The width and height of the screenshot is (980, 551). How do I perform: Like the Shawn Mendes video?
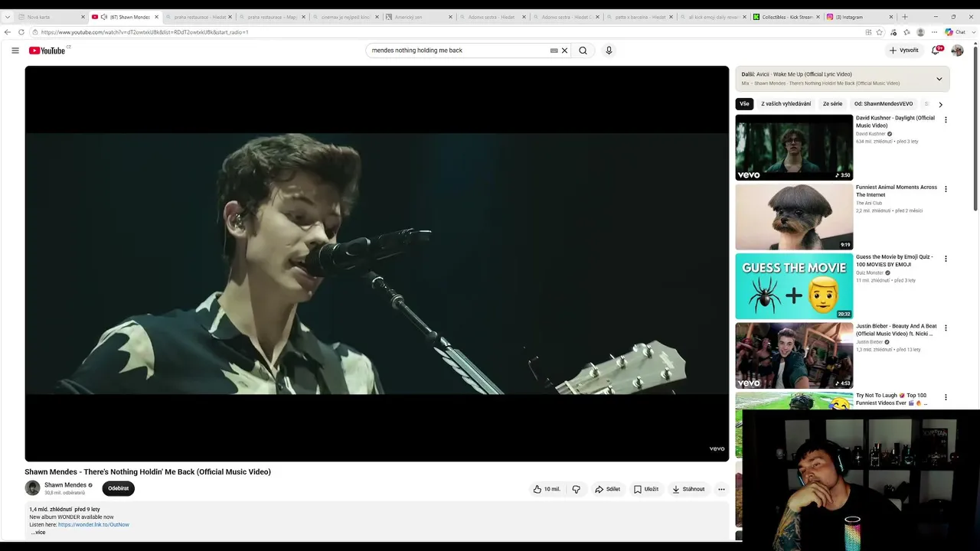[x=547, y=489]
